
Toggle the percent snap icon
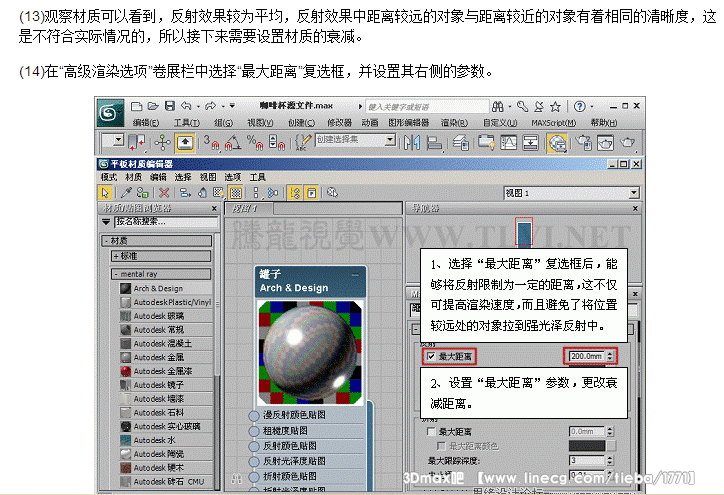pyautogui.click(x=255, y=142)
